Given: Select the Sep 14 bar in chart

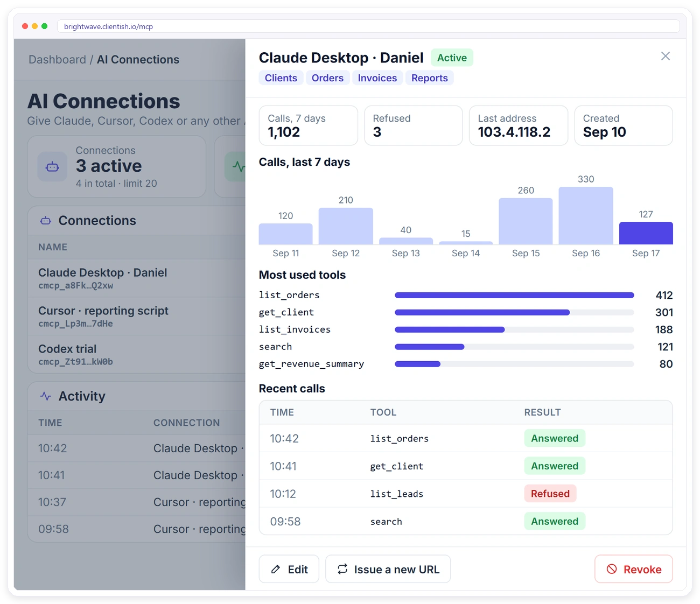Looking at the screenshot, I should coord(466,243).
